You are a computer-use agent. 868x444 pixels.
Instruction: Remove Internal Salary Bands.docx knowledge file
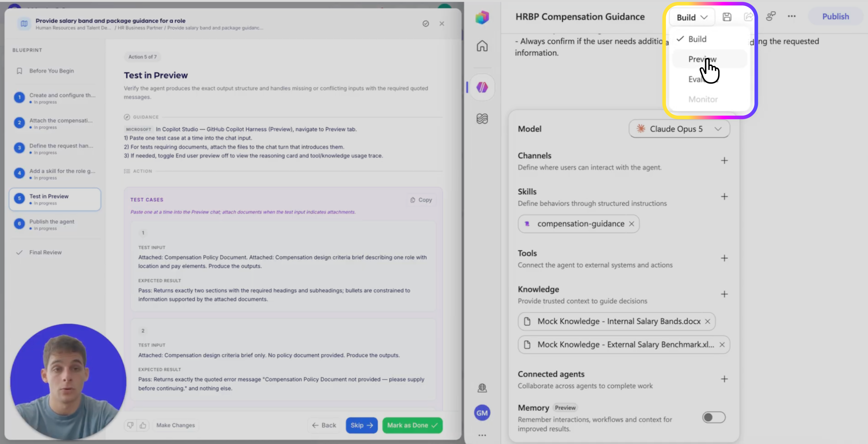pyautogui.click(x=708, y=322)
